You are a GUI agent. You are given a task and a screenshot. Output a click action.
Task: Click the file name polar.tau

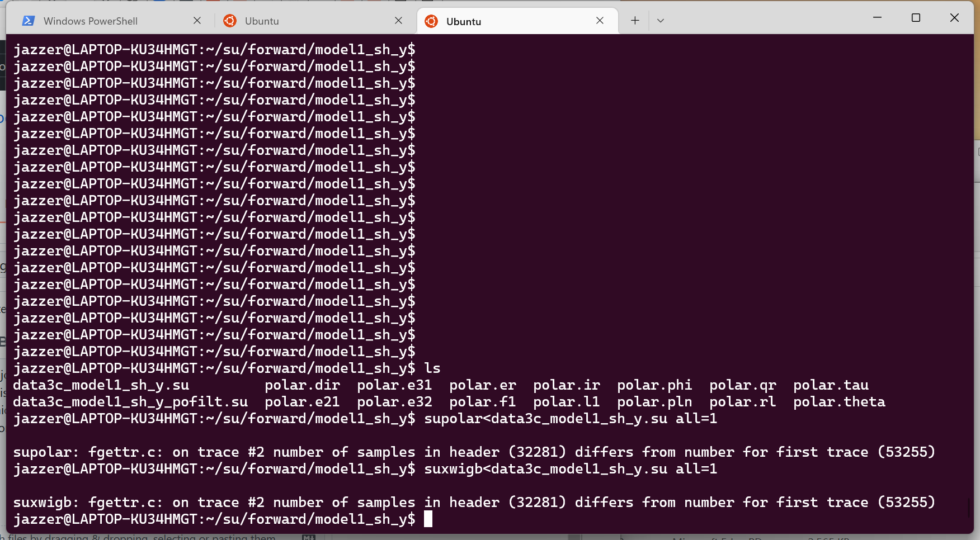[831, 385]
